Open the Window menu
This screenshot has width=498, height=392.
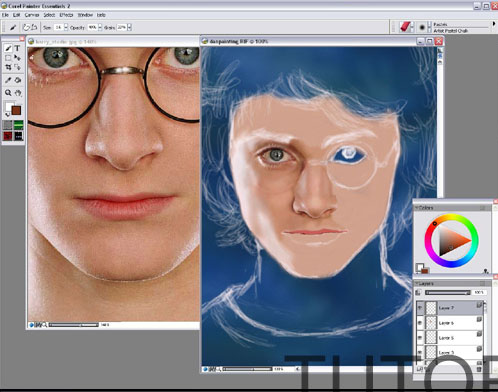(85, 15)
